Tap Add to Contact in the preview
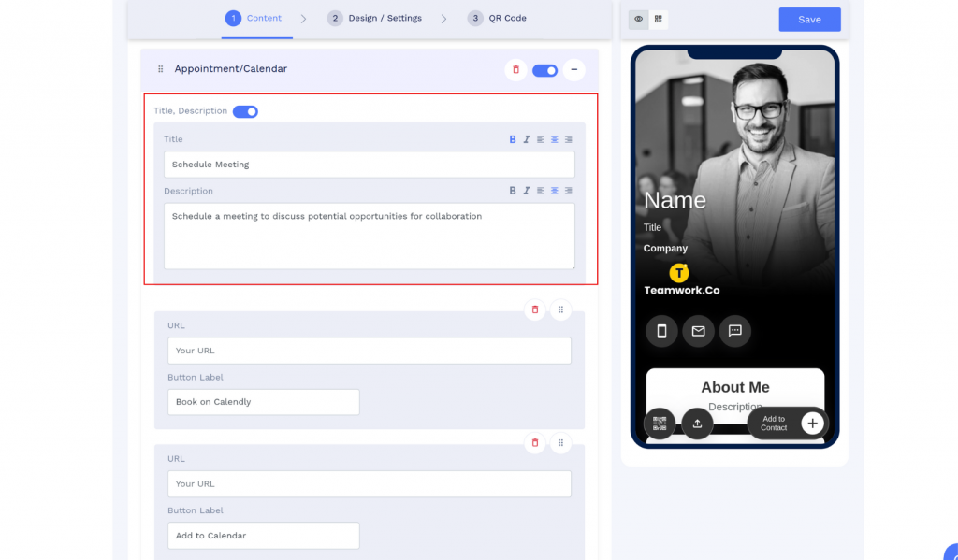This screenshot has height=560, width=958. pyautogui.click(x=788, y=424)
